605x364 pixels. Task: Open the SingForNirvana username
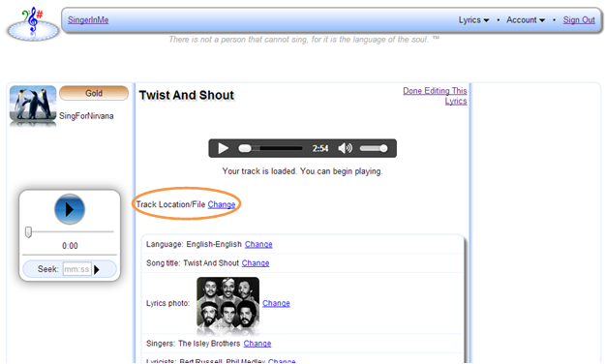(86, 116)
